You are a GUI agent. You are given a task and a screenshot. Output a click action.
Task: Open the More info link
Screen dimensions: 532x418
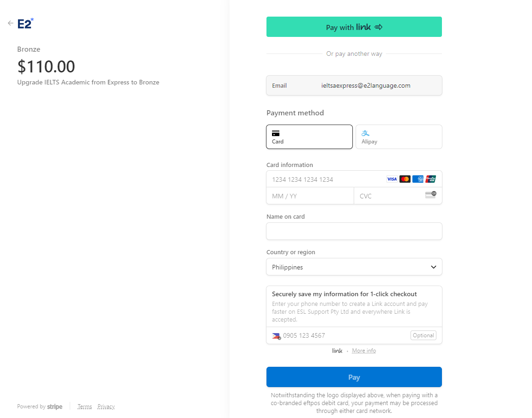(364, 351)
